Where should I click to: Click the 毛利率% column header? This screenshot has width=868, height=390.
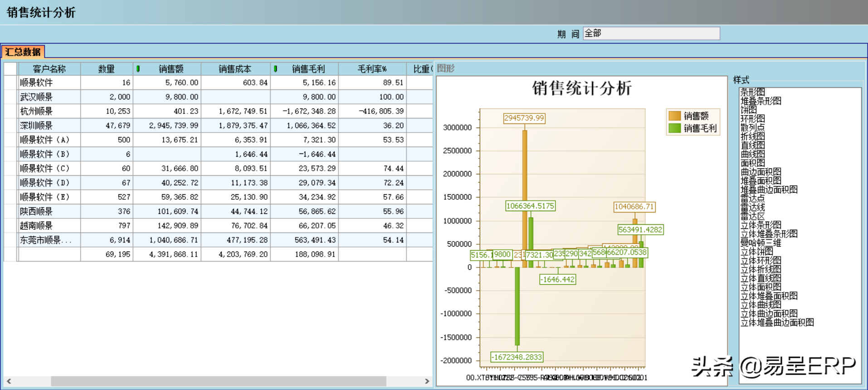click(x=372, y=69)
